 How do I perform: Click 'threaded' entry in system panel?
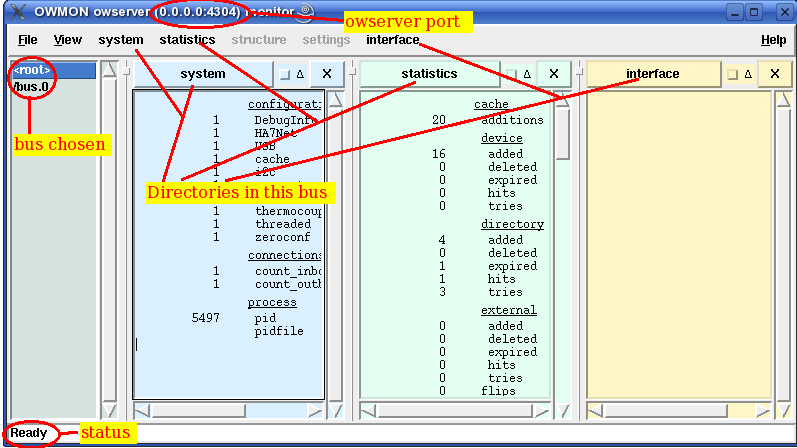point(283,224)
